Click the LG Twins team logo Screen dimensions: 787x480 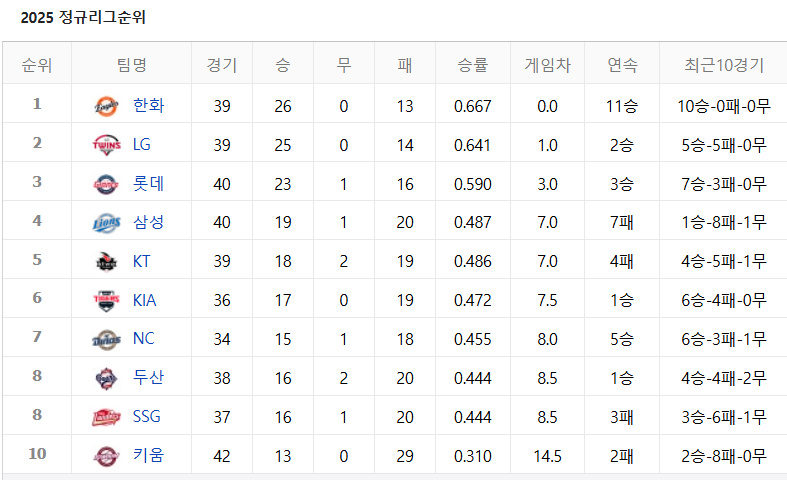[x=106, y=145]
